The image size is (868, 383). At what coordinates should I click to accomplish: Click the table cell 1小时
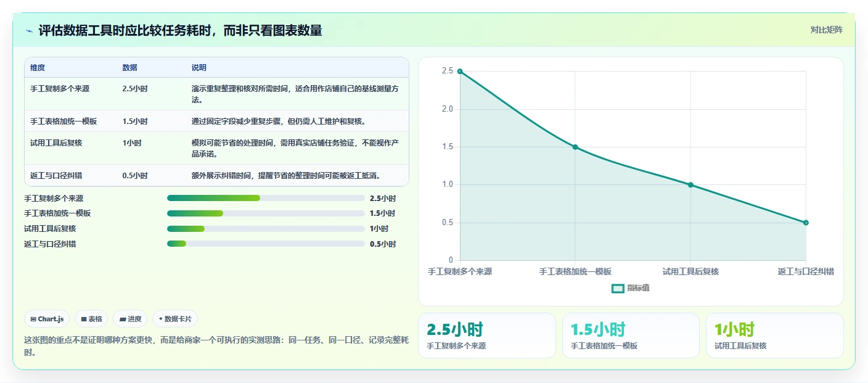131,143
